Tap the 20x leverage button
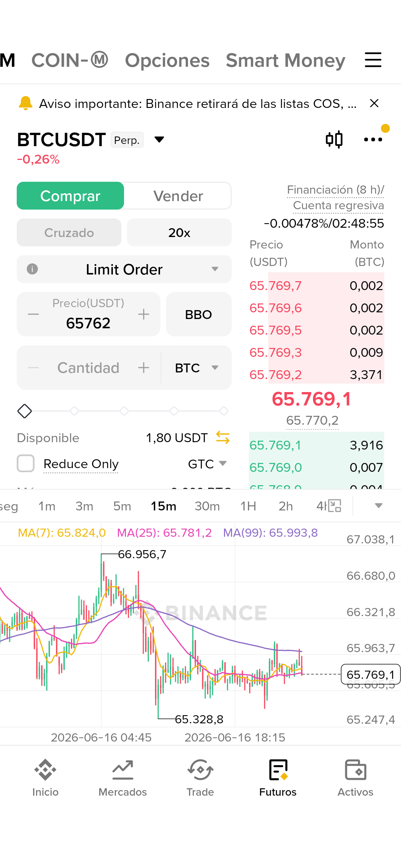The image size is (401, 868). tap(179, 233)
